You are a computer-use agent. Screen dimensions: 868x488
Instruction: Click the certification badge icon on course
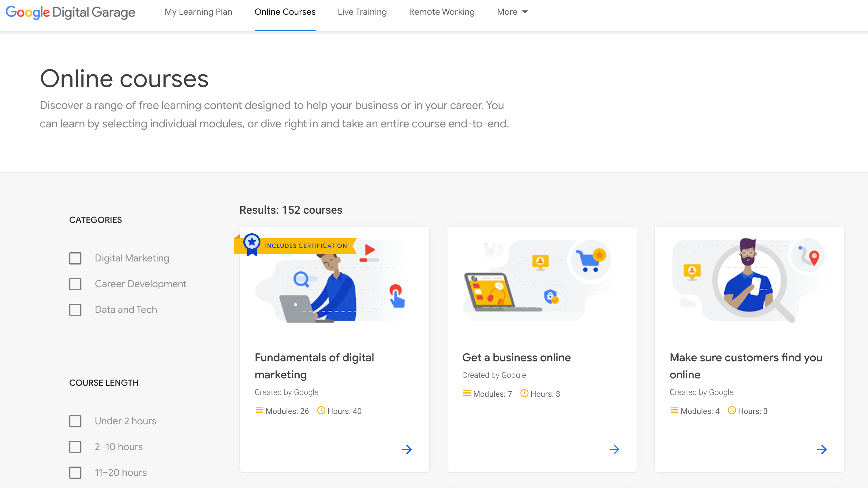(x=252, y=245)
